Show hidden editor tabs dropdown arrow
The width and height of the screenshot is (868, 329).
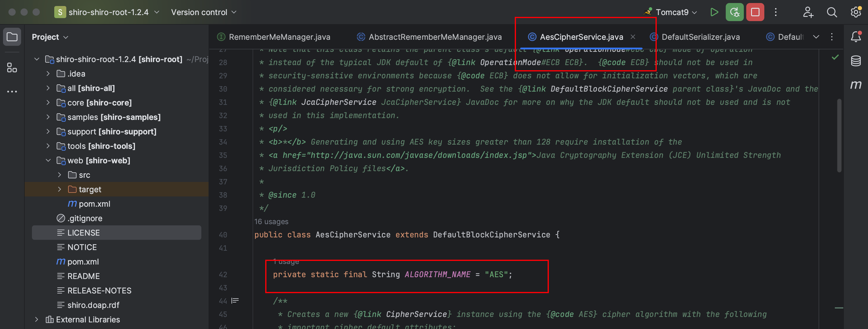[816, 37]
